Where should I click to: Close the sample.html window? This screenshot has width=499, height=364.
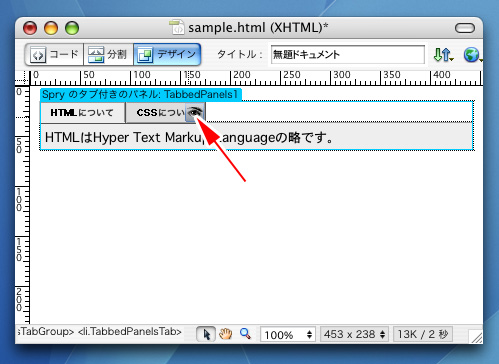tap(30, 28)
